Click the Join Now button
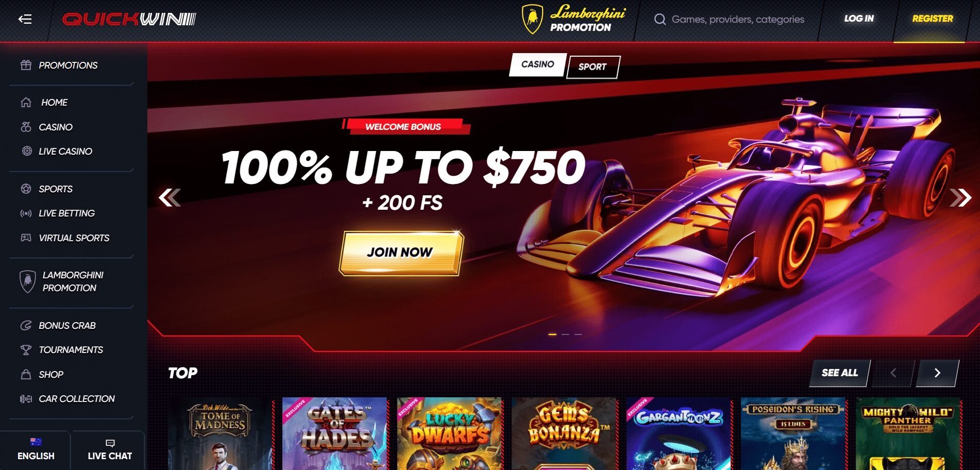The image size is (980, 470). [x=401, y=253]
